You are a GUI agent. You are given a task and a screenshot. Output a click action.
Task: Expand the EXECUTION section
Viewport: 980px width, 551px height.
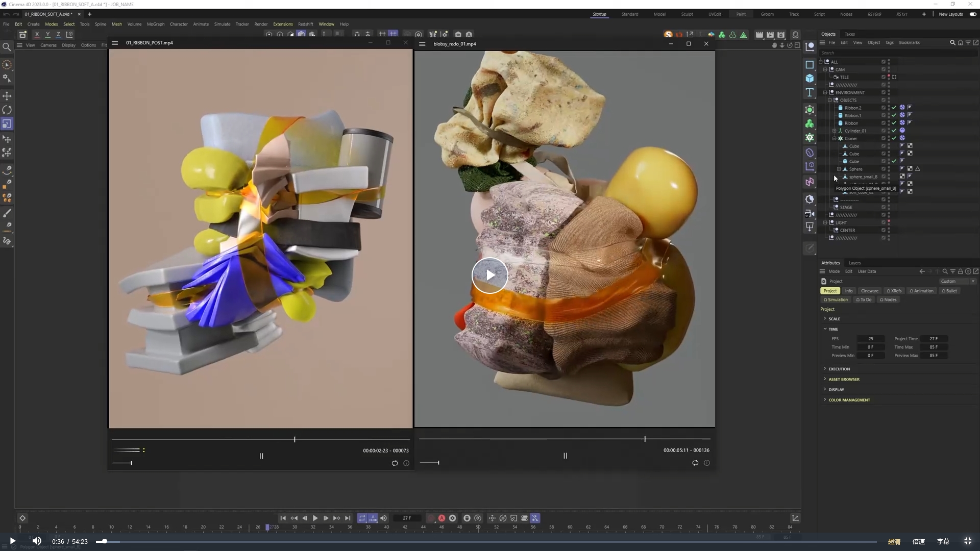pos(839,369)
